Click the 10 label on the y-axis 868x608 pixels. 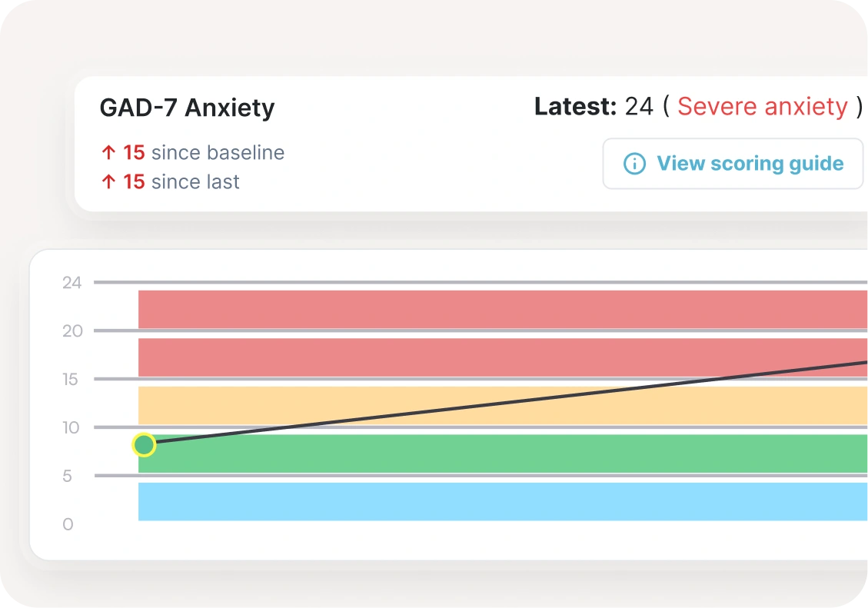click(72, 427)
